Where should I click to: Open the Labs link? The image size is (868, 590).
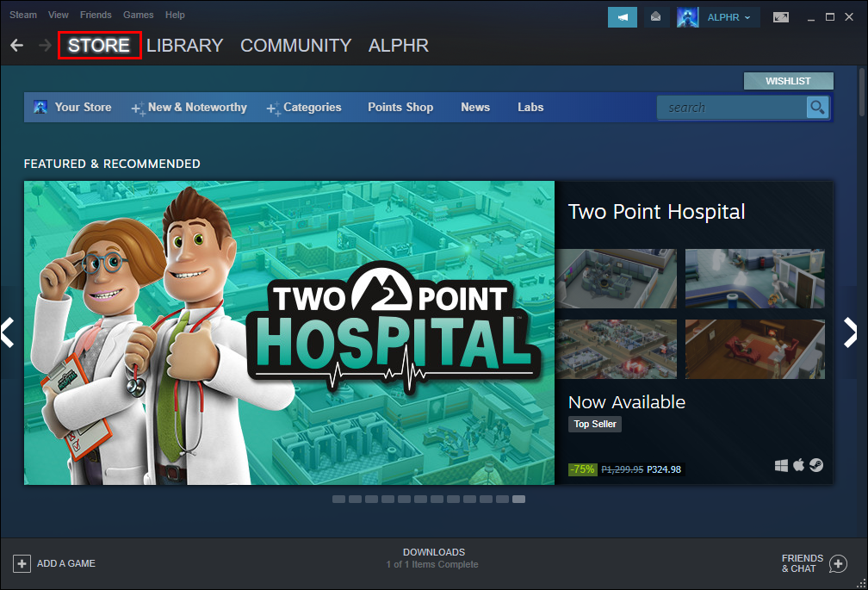[x=530, y=108]
